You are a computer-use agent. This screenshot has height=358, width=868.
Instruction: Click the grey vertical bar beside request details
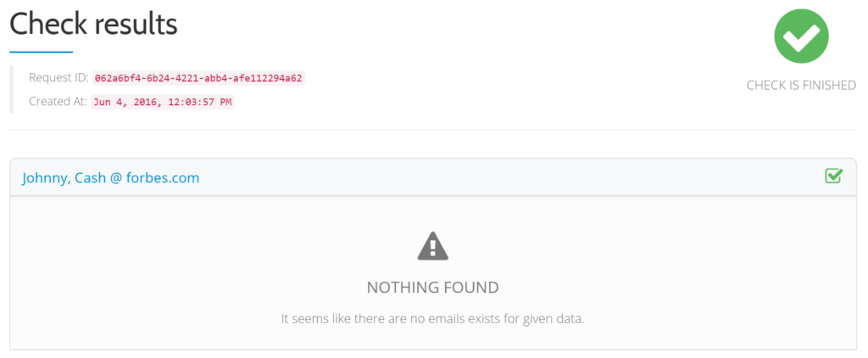[x=11, y=89]
